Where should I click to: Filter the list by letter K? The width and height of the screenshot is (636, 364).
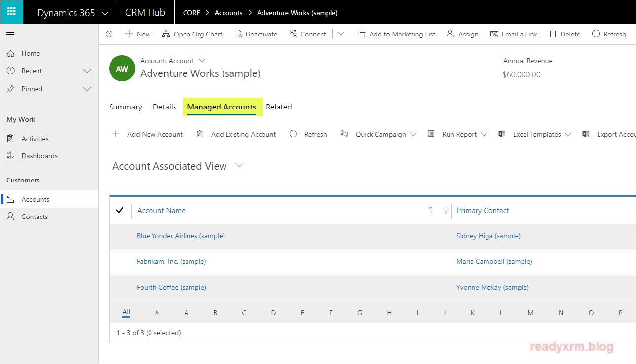pos(473,313)
